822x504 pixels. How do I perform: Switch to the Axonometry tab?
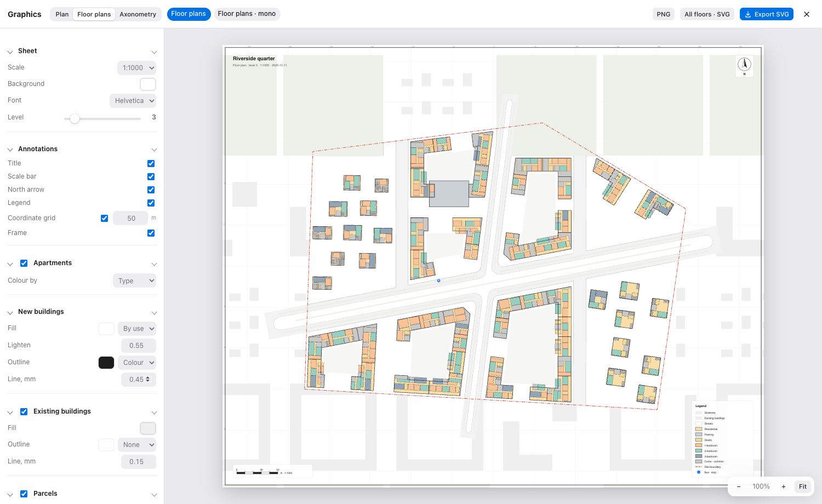[138, 14]
